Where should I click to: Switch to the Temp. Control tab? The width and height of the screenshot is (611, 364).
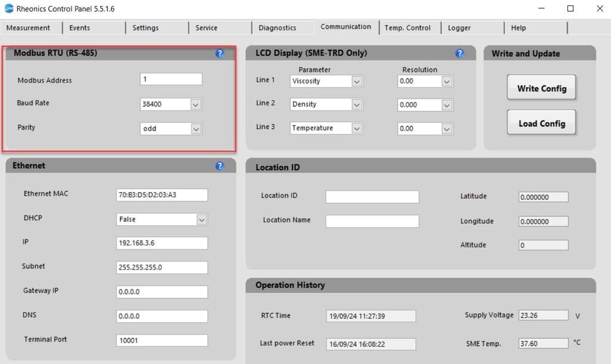pos(409,27)
